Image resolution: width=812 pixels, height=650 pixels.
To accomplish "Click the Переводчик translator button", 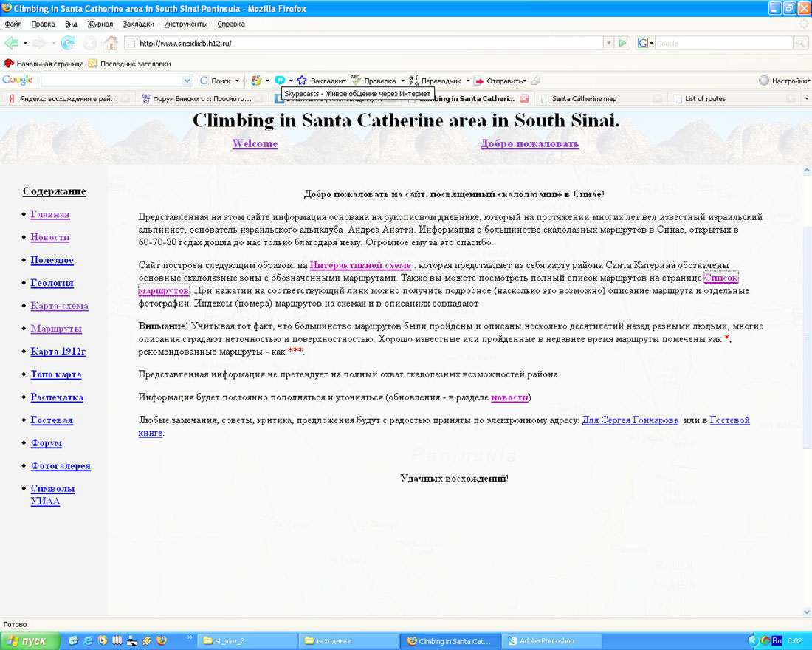I will point(436,81).
